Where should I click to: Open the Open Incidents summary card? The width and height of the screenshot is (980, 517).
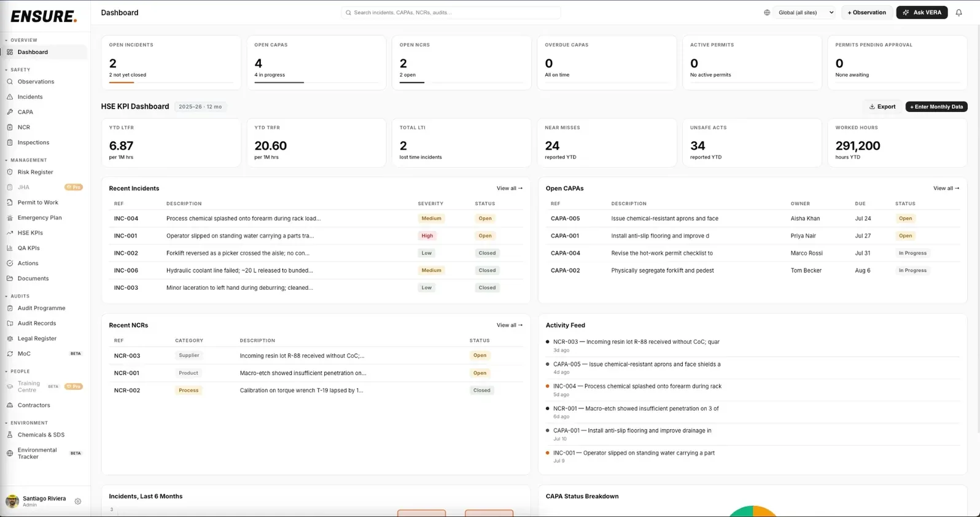click(x=171, y=63)
